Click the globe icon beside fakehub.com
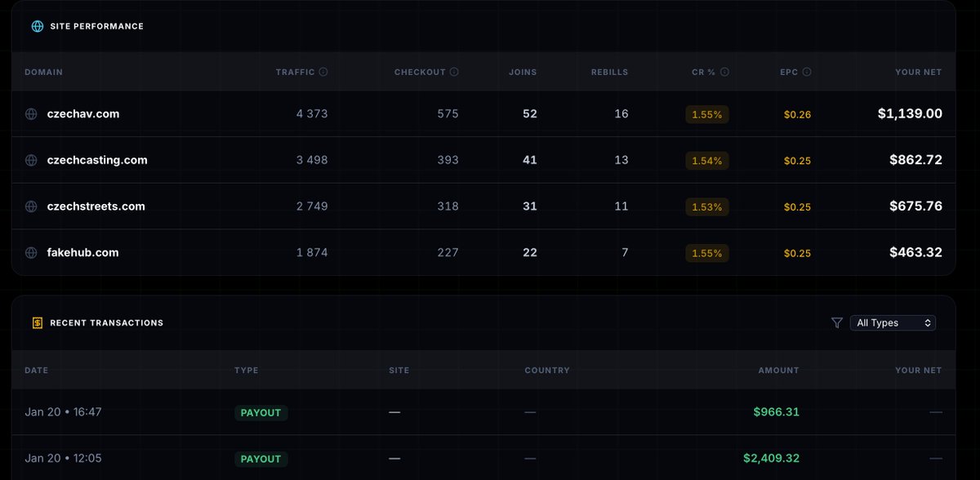The image size is (980, 480). 31,253
